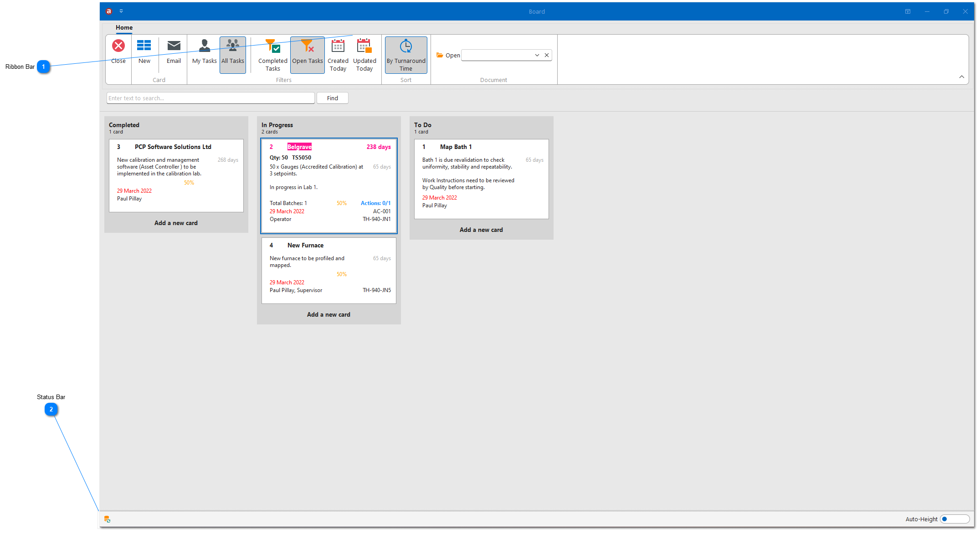Toggle the All Tasks filter
The height and width of the screenshot is (534, 980).
click(233, 55)
